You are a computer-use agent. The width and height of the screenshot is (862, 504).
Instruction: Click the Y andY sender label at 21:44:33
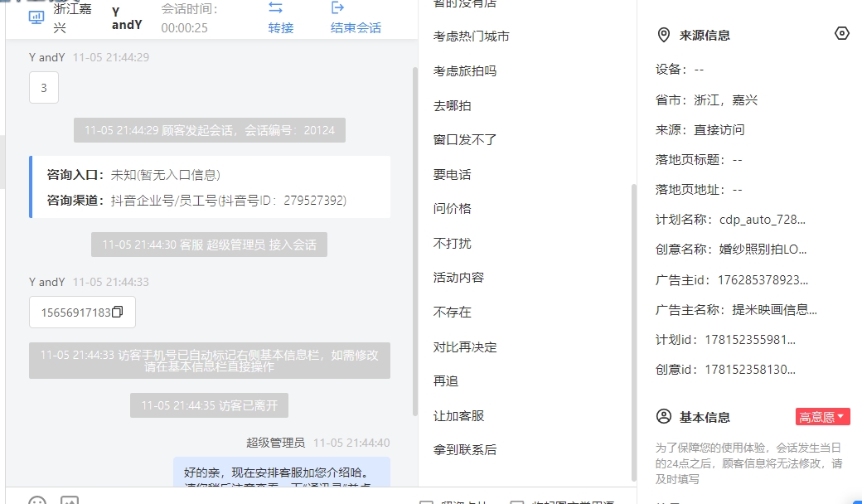[x=47, y=282]
